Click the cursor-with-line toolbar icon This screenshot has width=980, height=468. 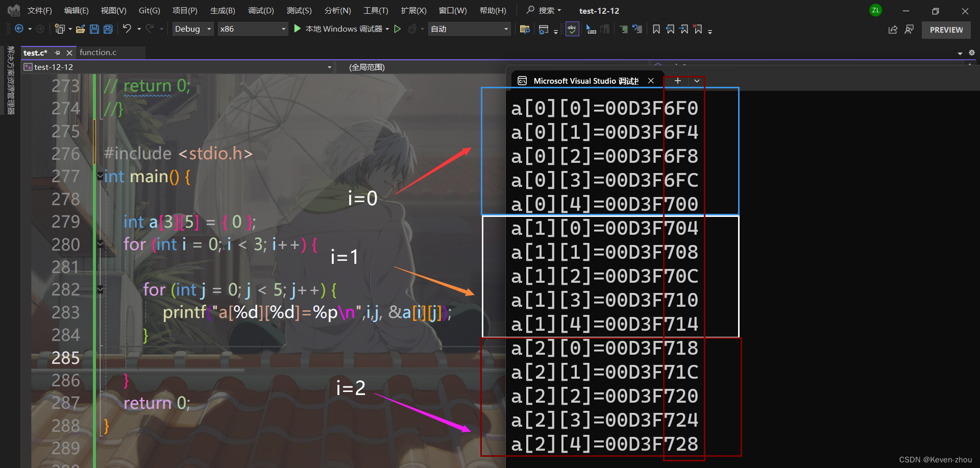click(591, 29)
